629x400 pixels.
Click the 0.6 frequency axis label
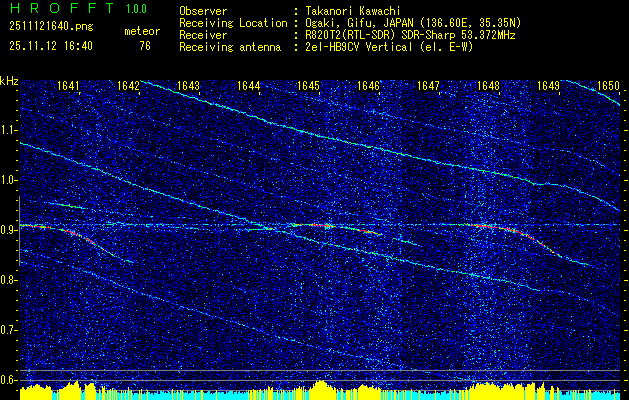point(10,378)
